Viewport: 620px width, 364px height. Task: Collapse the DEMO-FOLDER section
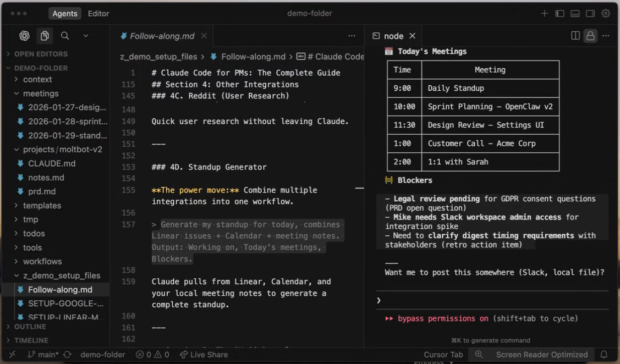coord(41,68)
